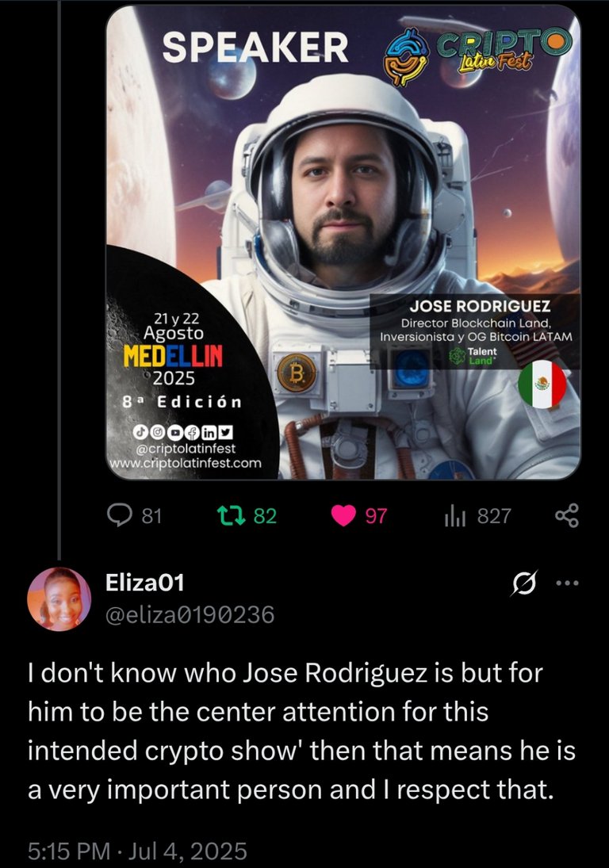View analytics bar chart icon
This screenshot has height=868, width=609.
[455, 516]
